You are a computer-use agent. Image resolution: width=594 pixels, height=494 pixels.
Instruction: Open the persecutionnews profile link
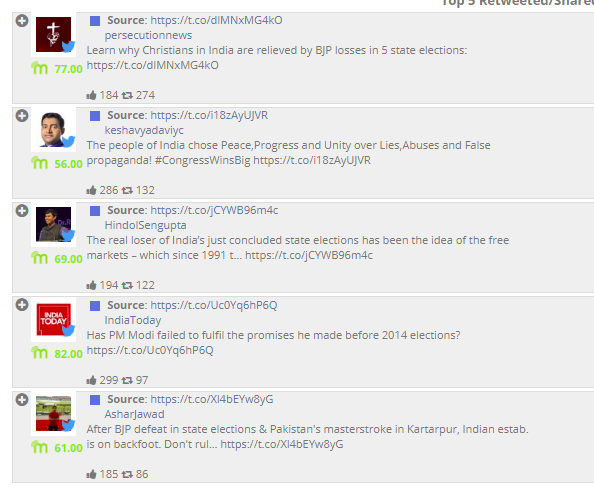148,35
